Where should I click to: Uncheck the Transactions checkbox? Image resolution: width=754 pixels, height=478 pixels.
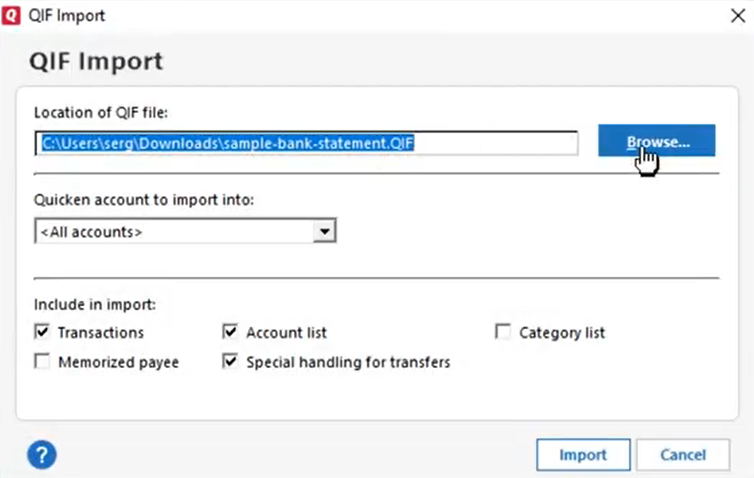tap(42, 332)
